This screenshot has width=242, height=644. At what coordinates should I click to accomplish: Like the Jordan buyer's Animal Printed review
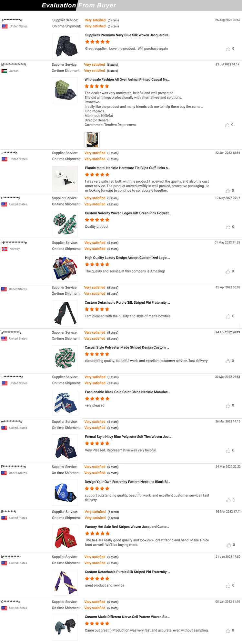(227, 125)
